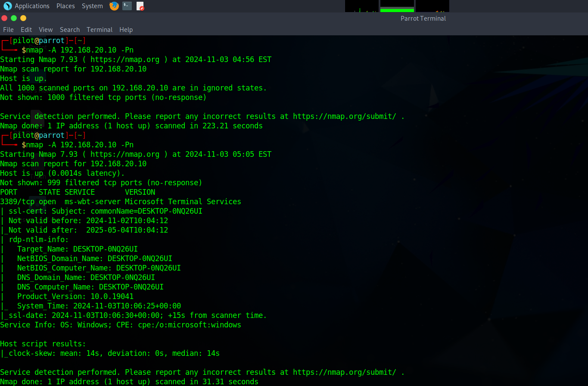Open the File menu
Screen dimensions: 588x386
[x=8, y=30]
